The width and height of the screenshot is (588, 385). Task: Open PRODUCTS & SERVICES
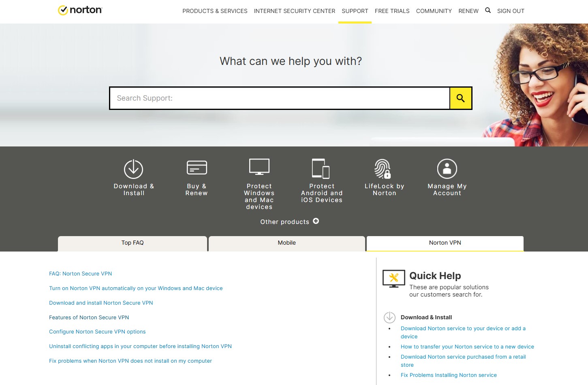215,11
